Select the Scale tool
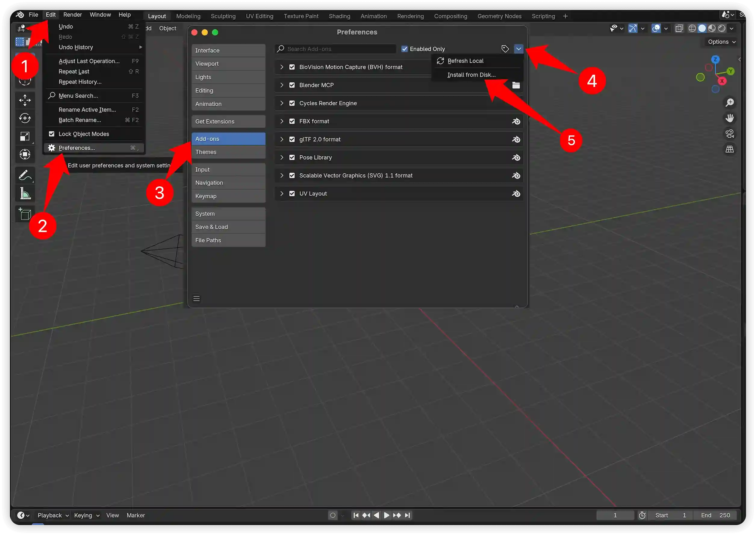The image size is (756, 535). (x=25, y=136)
